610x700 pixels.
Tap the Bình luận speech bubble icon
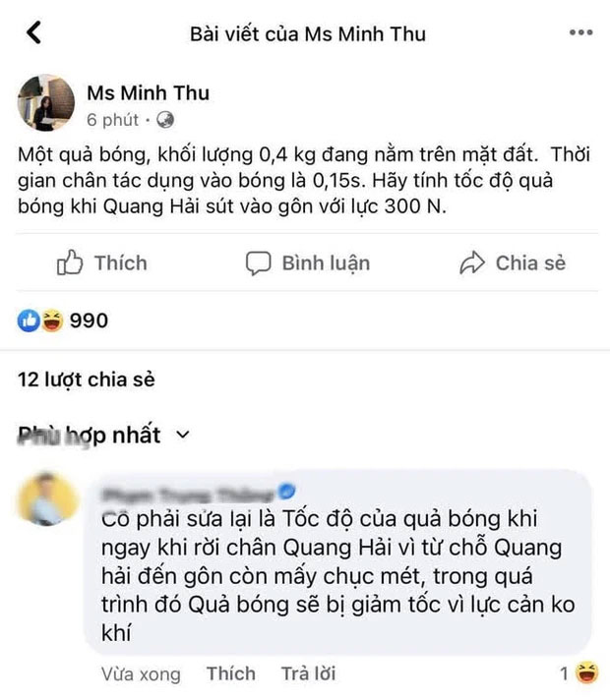click(x=258, y=263)
